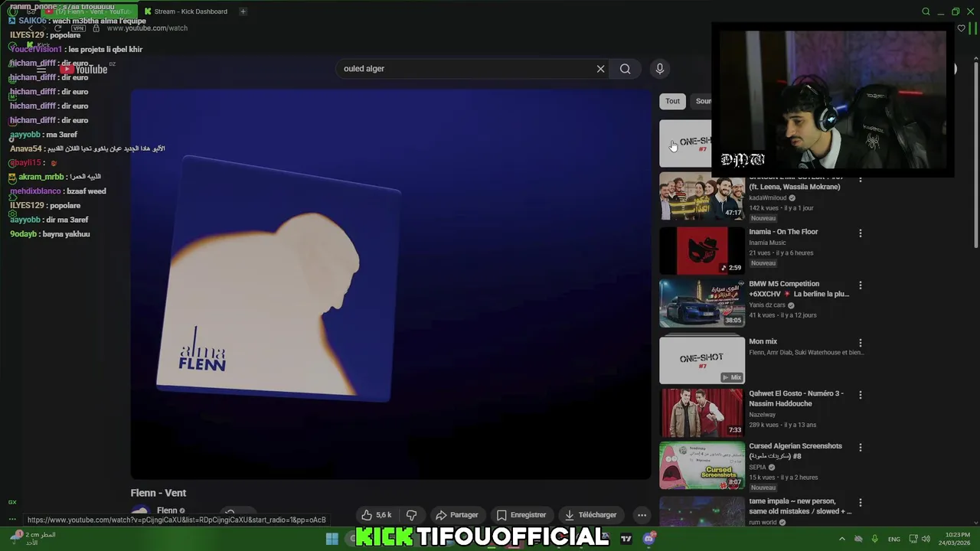The height and width of the screenshot is (551, 980).
Task: Run the search with the magnifier button
Action: click(x=625, y=69)
